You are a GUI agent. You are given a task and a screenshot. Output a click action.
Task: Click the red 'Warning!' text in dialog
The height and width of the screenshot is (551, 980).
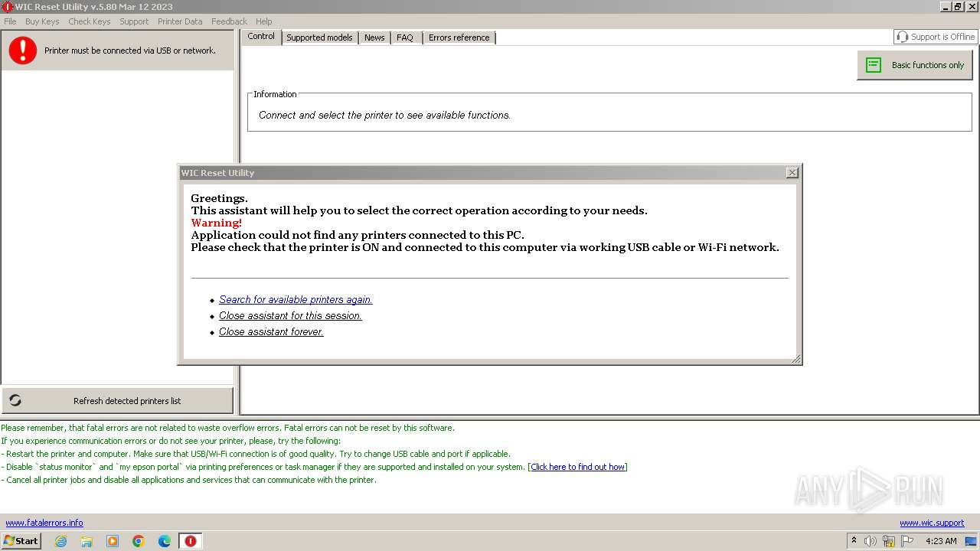217,223
